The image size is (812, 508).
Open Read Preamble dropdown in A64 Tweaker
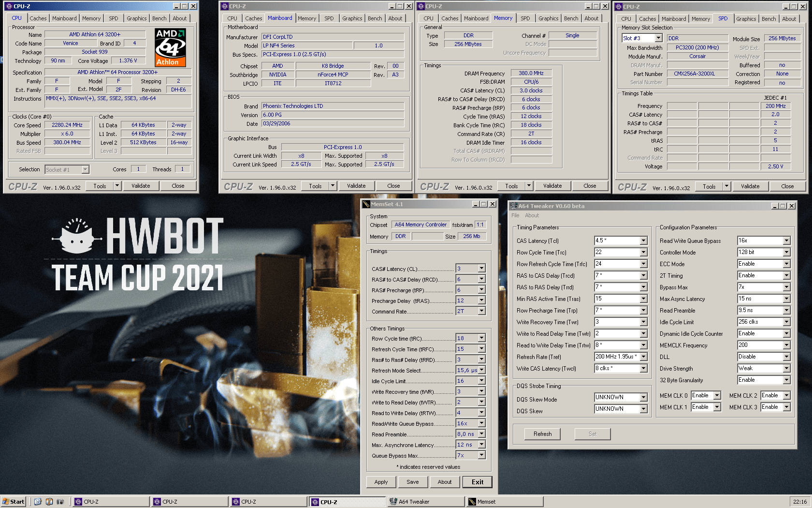[786, 310]
